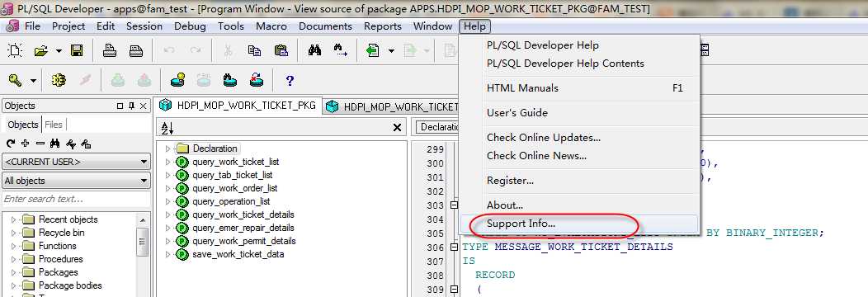The image size is (868, 297).
Task: Click the folder filter icon in the Objects panel
Action: (86, 144)
